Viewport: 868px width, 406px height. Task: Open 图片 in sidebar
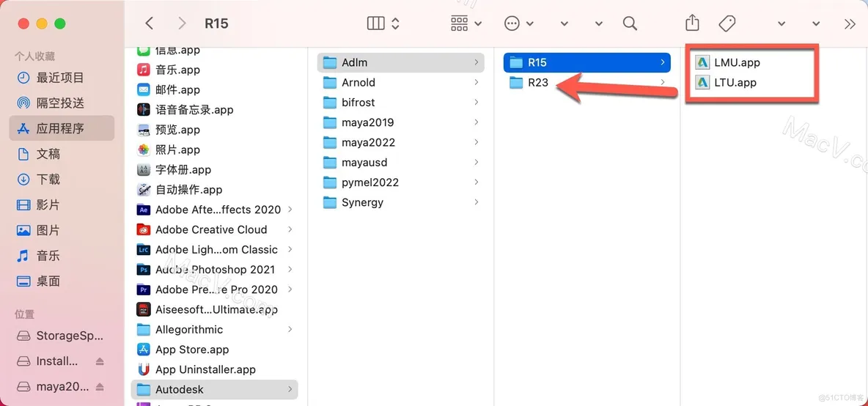tap(62, 230)
